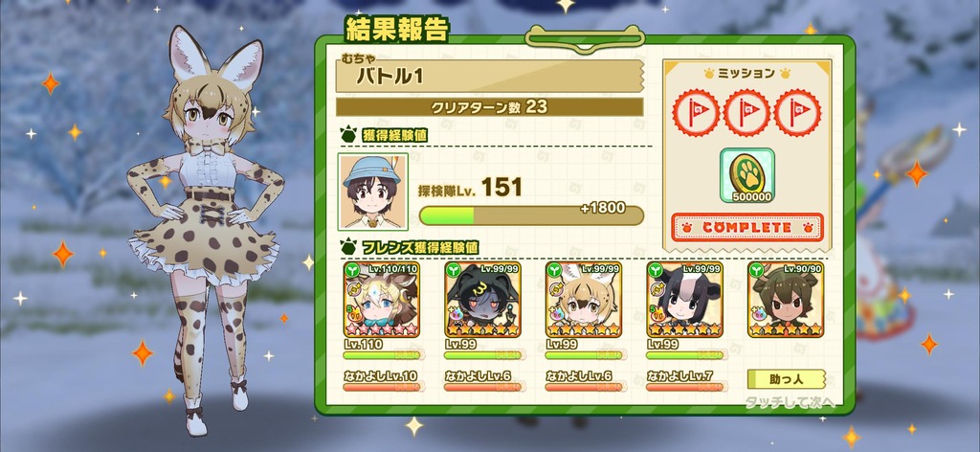Select the Serval Lv.99/99 friend card

[x=584, y=300]
